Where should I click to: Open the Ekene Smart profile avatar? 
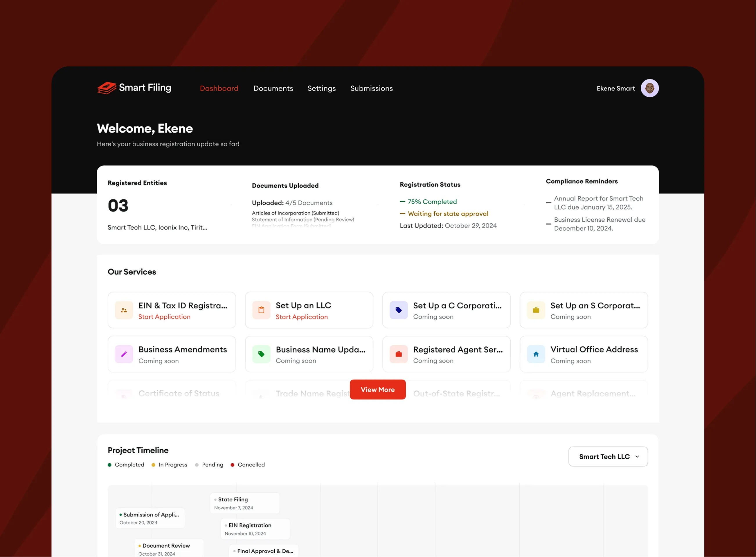649,88
